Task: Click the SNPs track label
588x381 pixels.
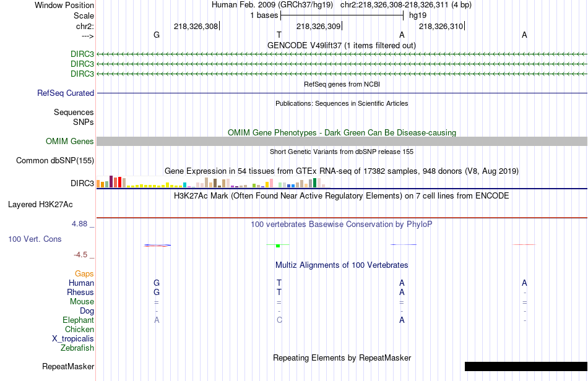Action: pos(84,122)
